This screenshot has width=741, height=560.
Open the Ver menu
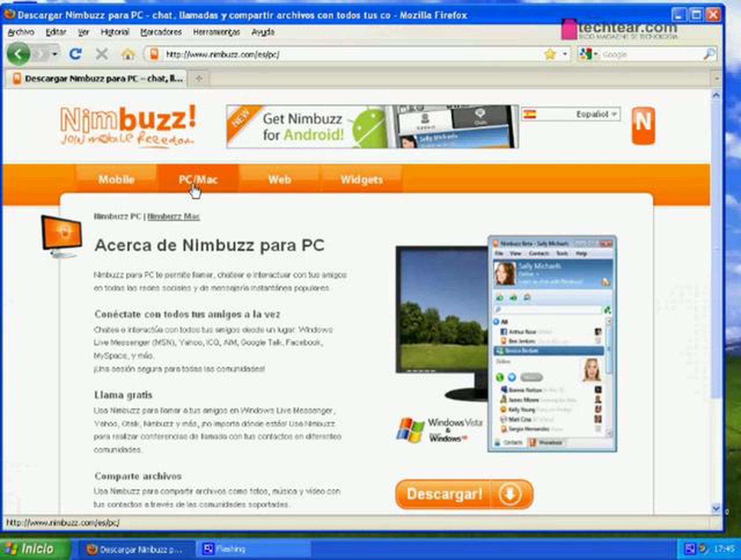coord(83,32)
